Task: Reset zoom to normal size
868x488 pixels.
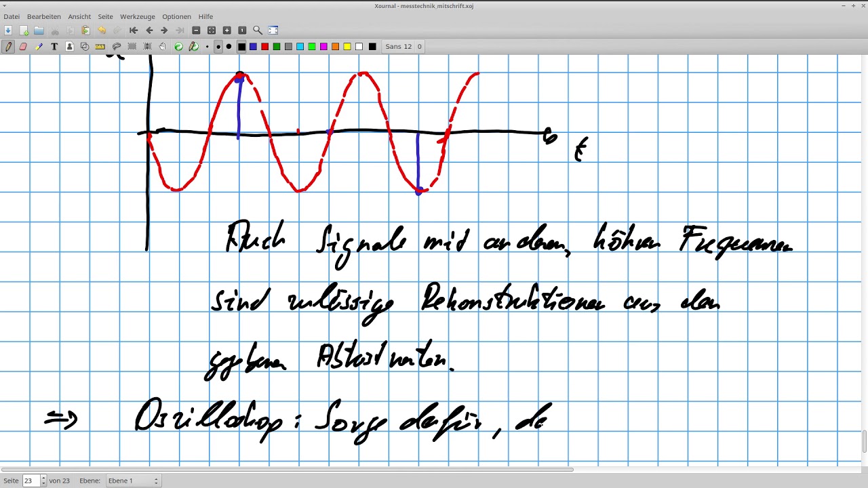Action: [x=242, y=30]
